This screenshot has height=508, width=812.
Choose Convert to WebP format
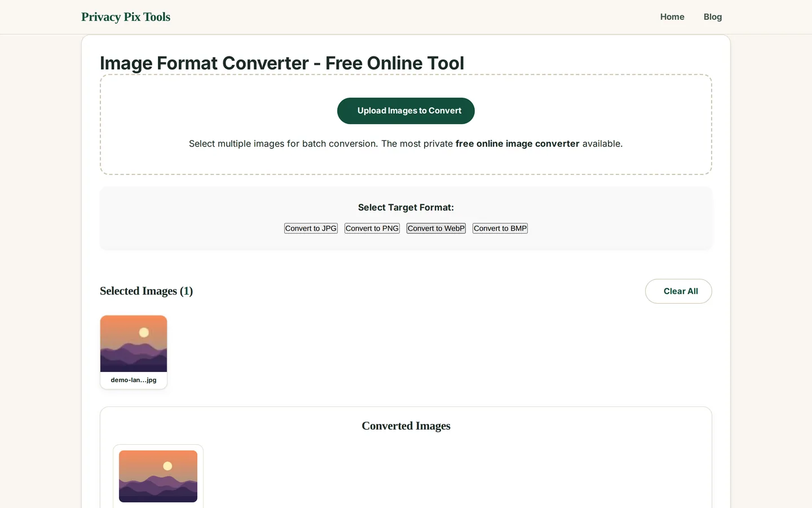tap(436, 228)
